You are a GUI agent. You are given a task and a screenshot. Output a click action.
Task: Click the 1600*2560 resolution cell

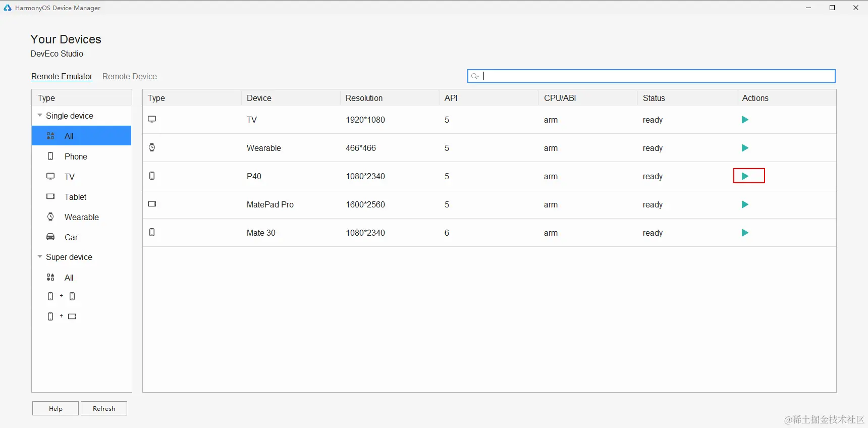365,204
